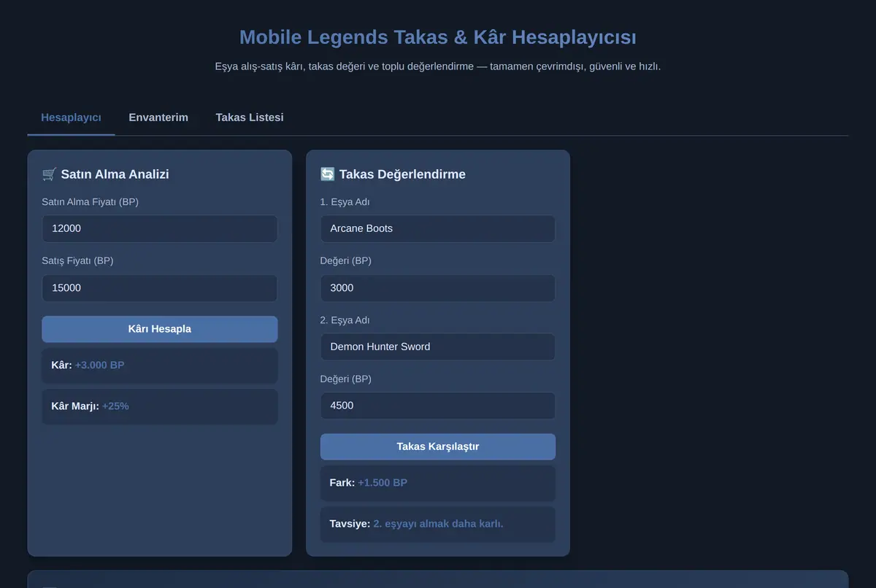Click the 2. Eşya Adı label
The width and height of the screenshot is (876, 588).
345,320
